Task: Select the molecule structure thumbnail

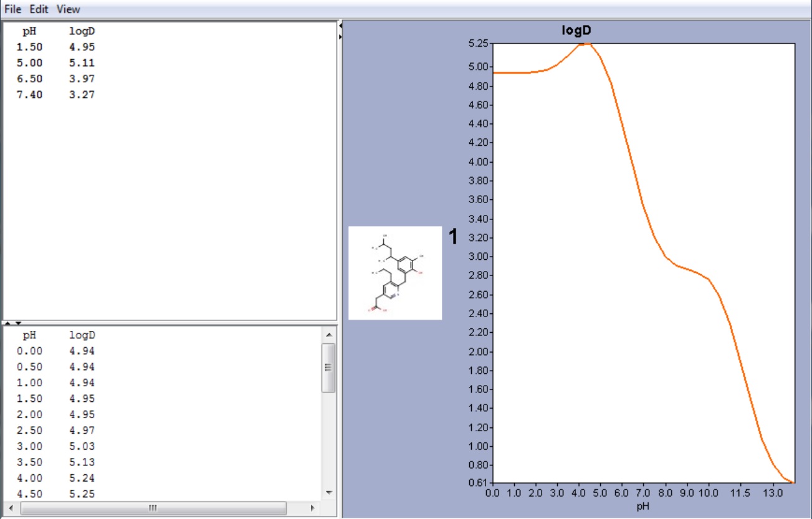Action: click(x=395, y=273)
